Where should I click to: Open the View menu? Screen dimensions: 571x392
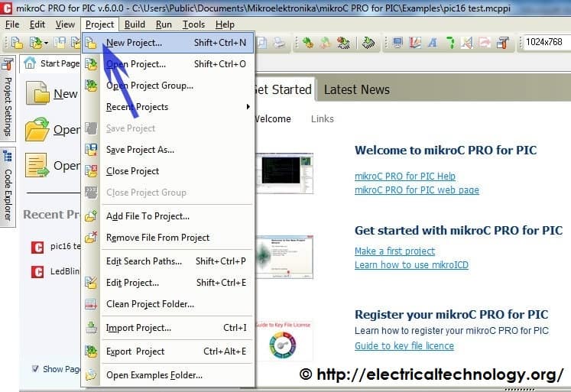pyautogui.click(x=65, y=24)
